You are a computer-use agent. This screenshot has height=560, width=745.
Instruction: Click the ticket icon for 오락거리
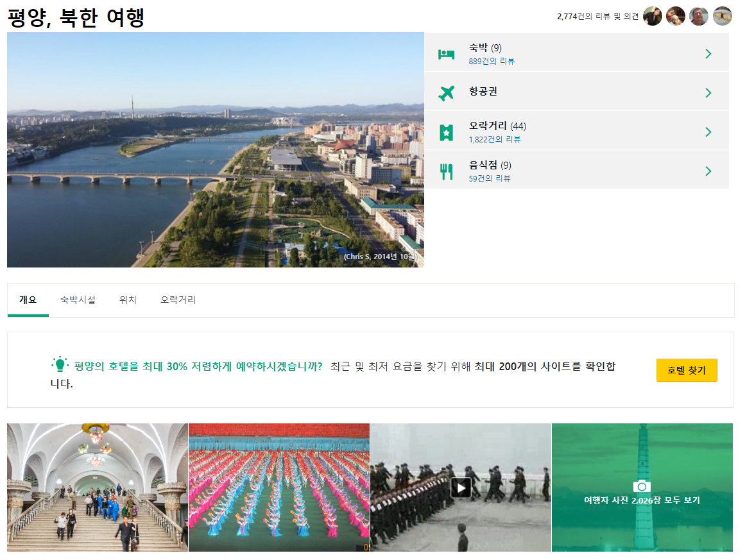[x=446, y=133]
